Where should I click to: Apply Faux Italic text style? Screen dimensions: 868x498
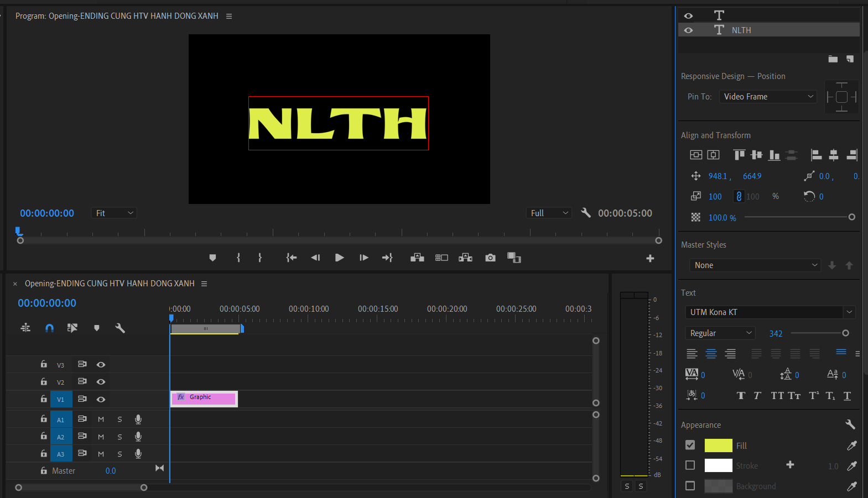[757, 395]
